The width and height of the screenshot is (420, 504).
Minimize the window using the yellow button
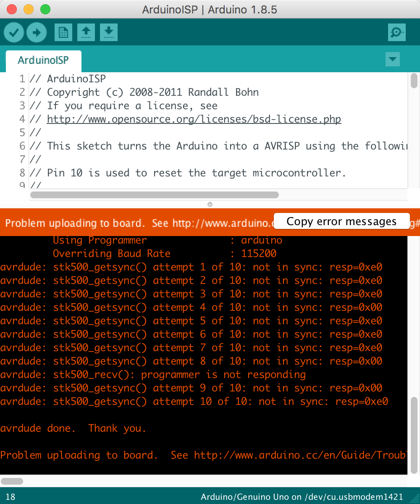pos(29,9)
